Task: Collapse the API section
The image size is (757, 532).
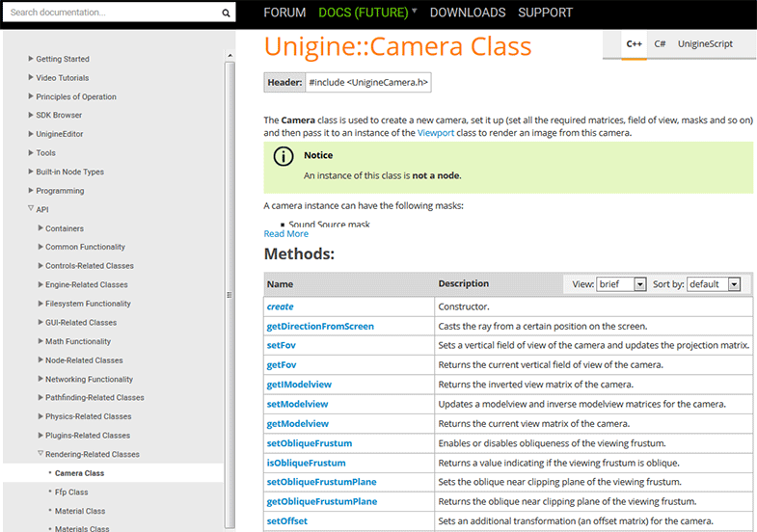Action: click(31, 208)
